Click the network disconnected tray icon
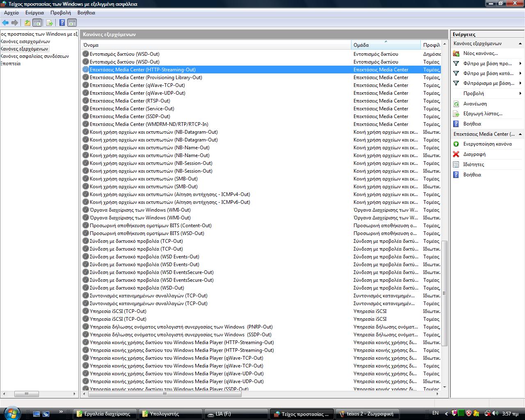 point(488,414)
